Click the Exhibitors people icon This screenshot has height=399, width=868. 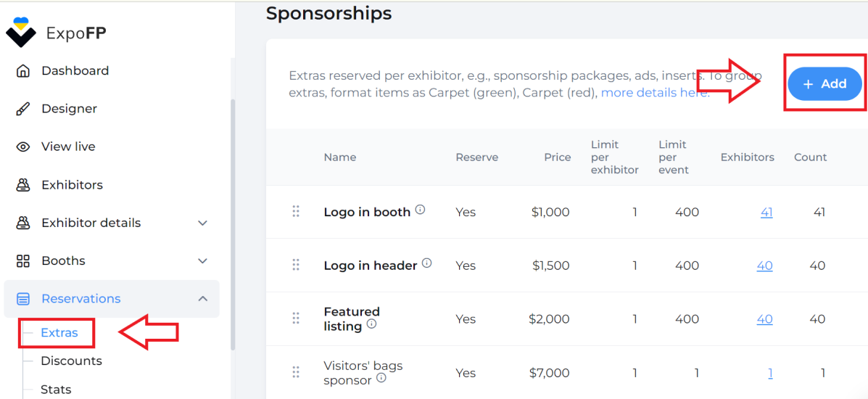pos(22,185)
